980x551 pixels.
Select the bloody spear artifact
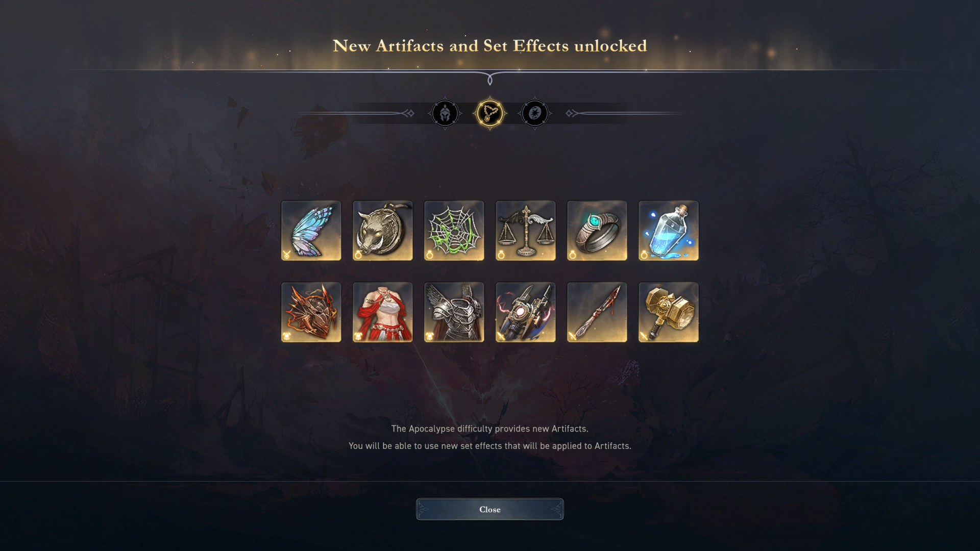click(x=597, y=312)
